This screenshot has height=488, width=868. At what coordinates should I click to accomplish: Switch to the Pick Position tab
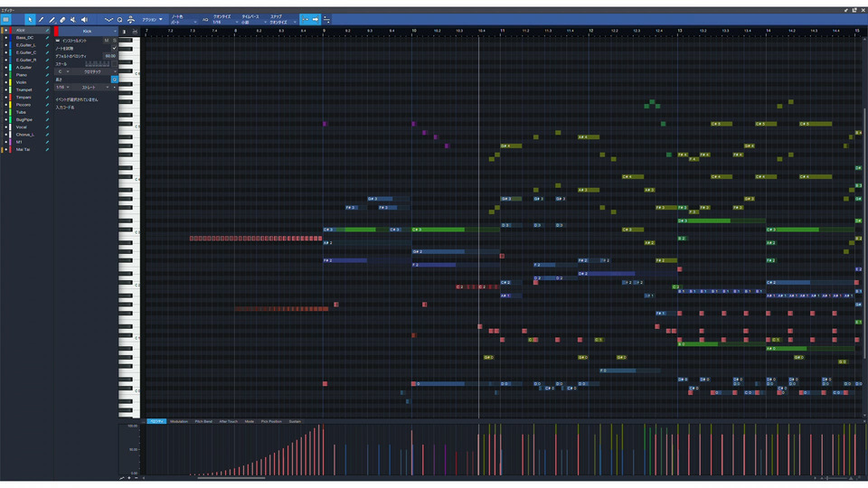point(271,422)
